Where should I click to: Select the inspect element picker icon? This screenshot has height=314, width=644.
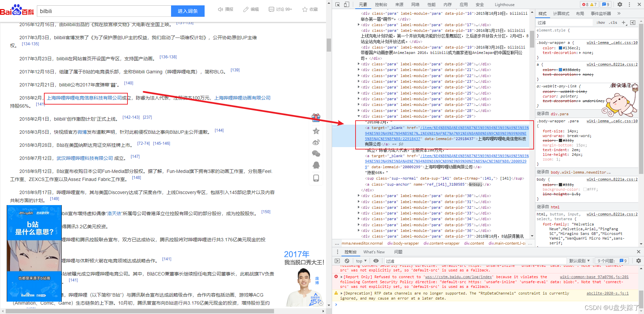point(338,5)
